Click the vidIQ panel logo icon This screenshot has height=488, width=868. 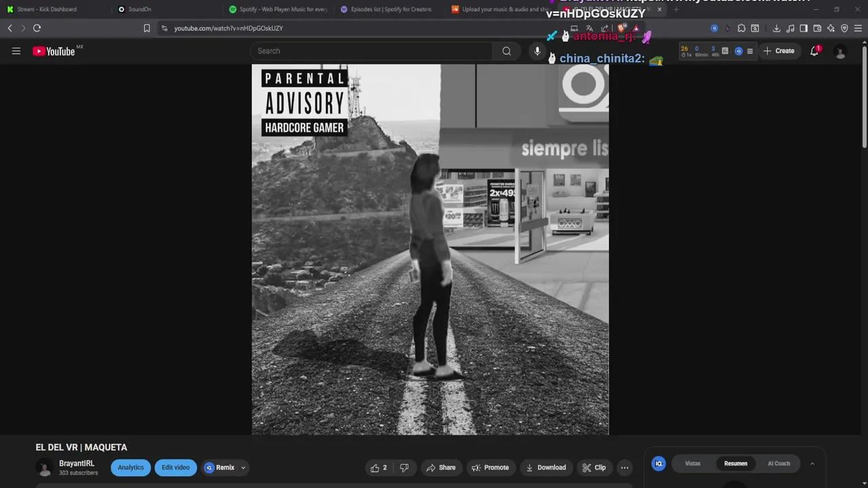[658, 464]
